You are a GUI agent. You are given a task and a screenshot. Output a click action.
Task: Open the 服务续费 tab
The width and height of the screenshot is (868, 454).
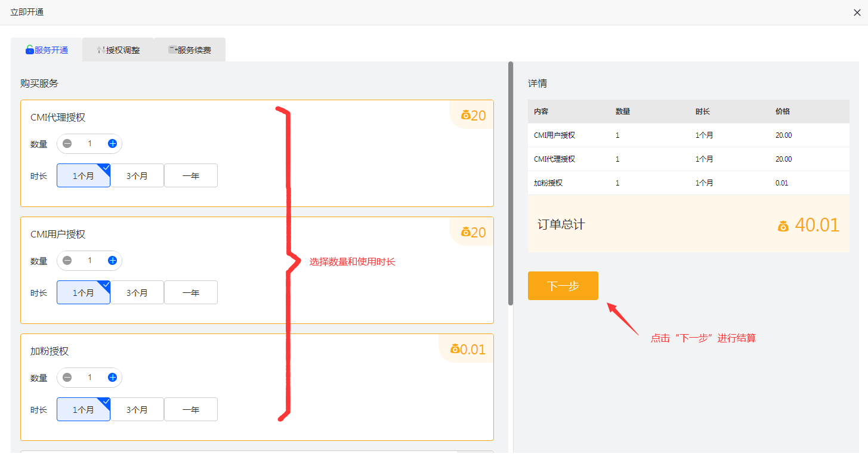coord(190,50)
